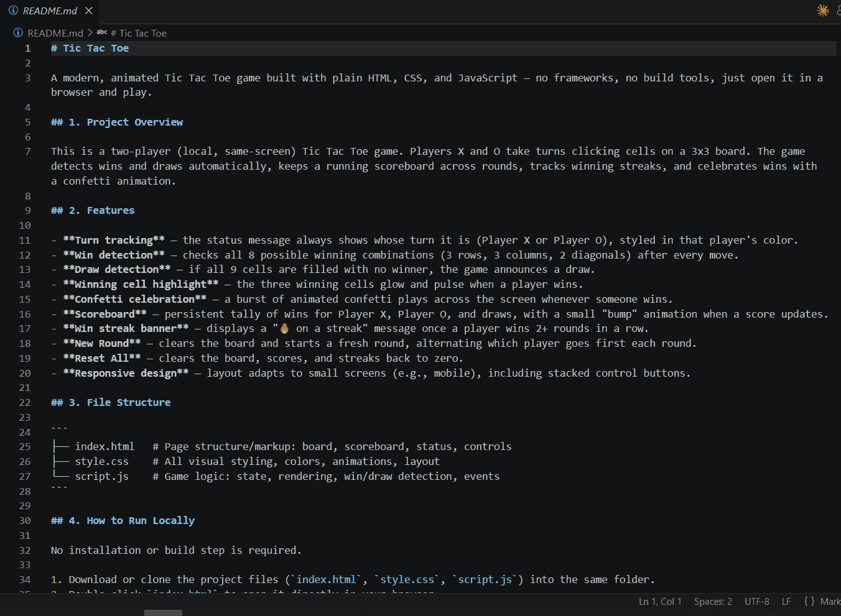Place cursor on '# Tic Tac Toe' heading in editor
The image size is (841, 616).
90,48
